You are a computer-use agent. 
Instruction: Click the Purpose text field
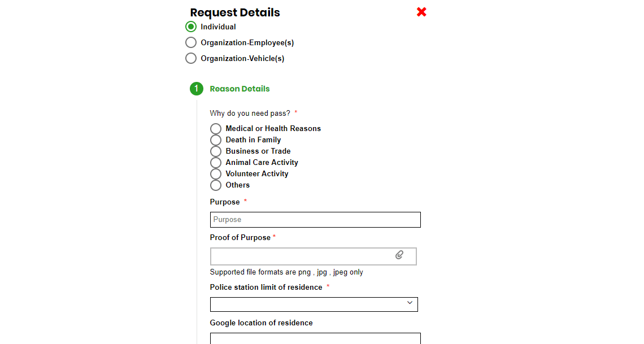315,220
